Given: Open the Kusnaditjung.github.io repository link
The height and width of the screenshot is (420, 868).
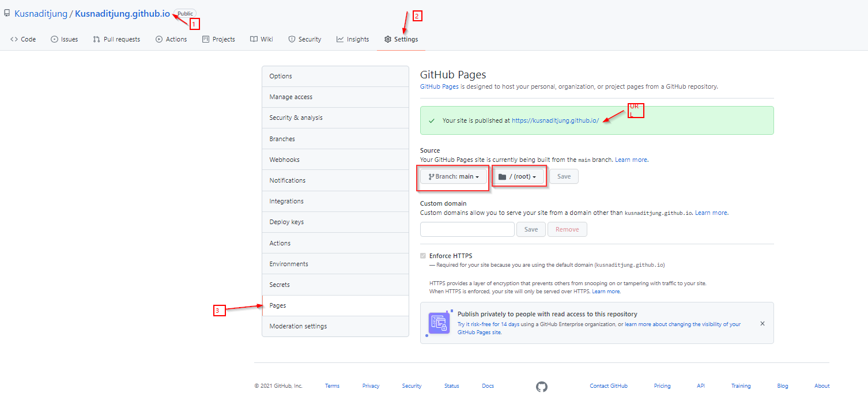Looking at the screenshot, I should [122, 13].
